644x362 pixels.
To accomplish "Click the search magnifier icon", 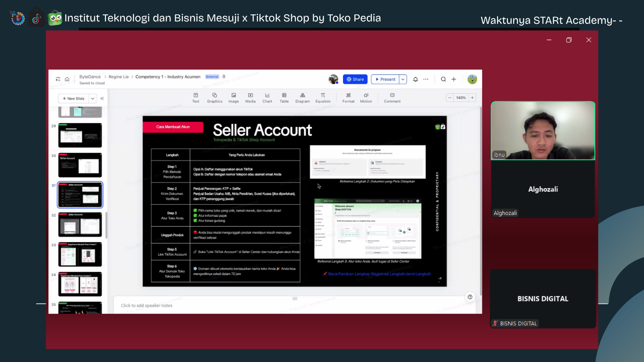I will tap(443, 79).
